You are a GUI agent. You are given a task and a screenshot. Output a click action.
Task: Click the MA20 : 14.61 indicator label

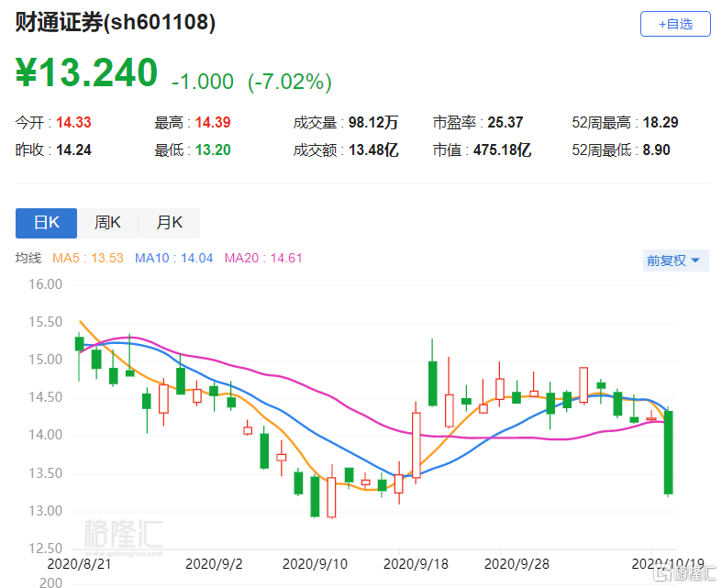tap(263, 258)
